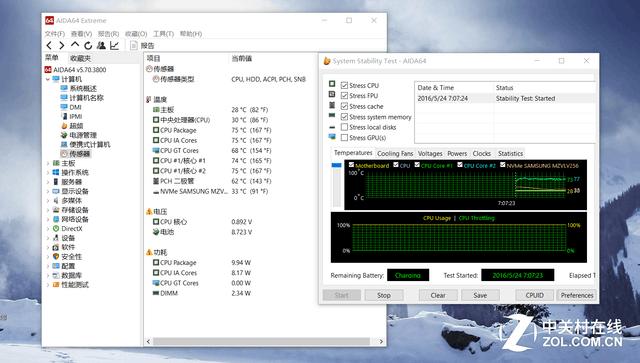Click the graph chart toolbar icon
Viewport: 640px width, 363px height.
pyautogui.click(x=114, y=45)
